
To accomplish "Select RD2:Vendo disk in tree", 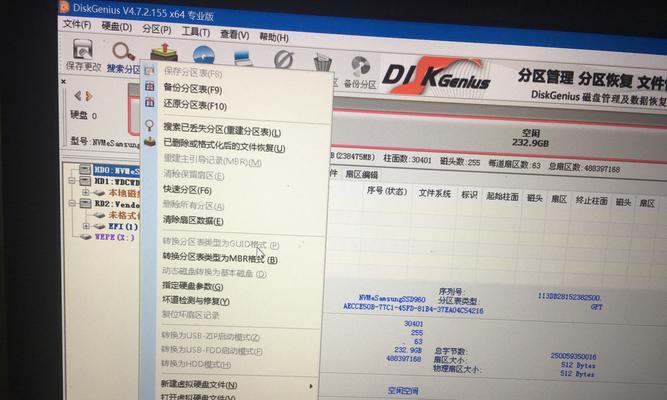I will pos(117,204).
